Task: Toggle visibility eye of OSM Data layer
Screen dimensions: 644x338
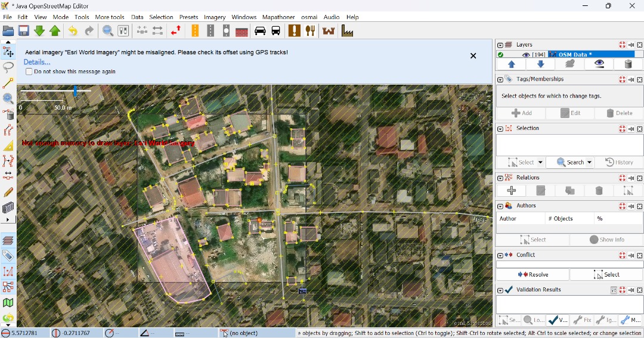Action: (526, 55)
